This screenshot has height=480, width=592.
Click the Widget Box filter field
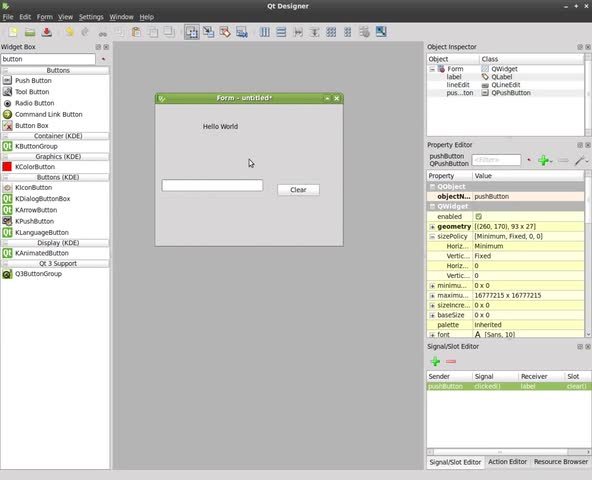(48, 59)
